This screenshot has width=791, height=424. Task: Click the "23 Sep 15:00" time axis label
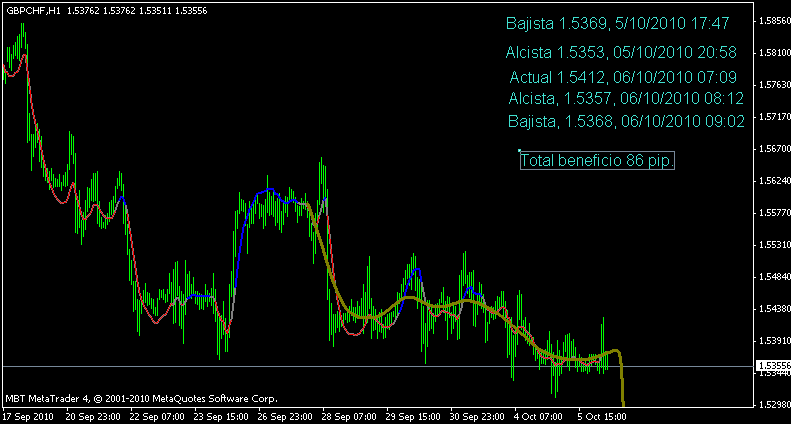coord(220,416)
